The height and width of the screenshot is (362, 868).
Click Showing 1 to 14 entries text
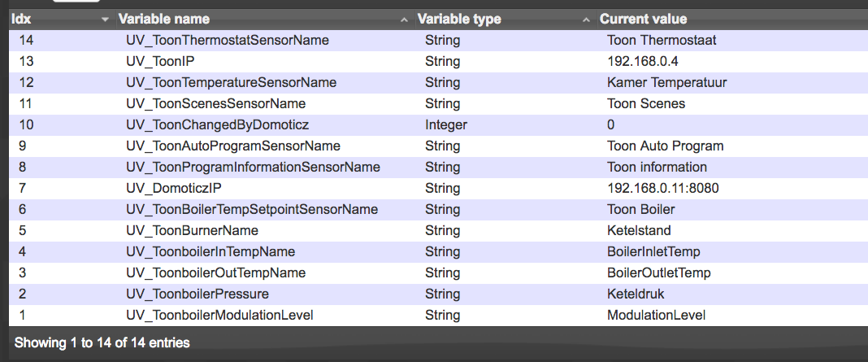(x=102, y=342)
